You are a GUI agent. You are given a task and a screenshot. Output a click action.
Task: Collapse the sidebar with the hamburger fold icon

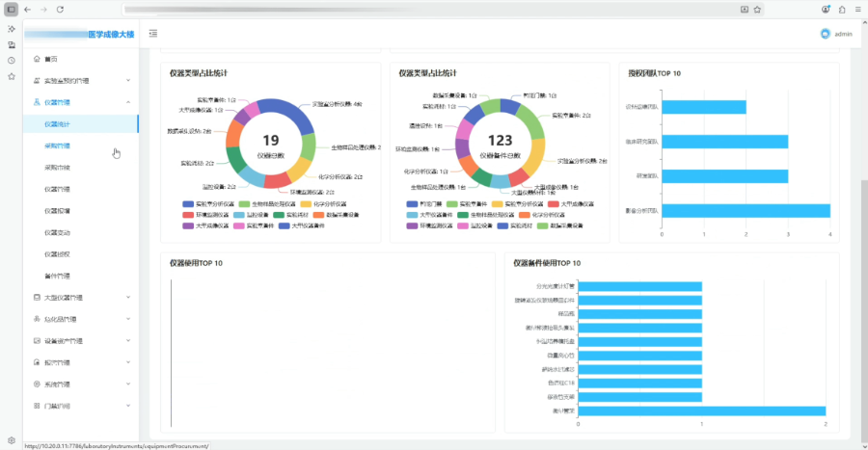[x=153, y=34]
